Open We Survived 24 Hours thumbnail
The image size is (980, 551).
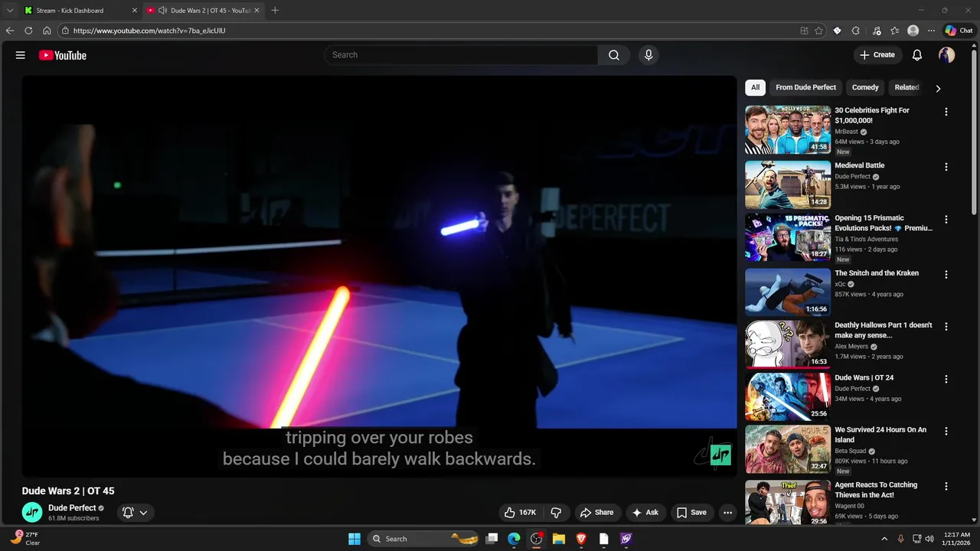click(x=788, y=449)
